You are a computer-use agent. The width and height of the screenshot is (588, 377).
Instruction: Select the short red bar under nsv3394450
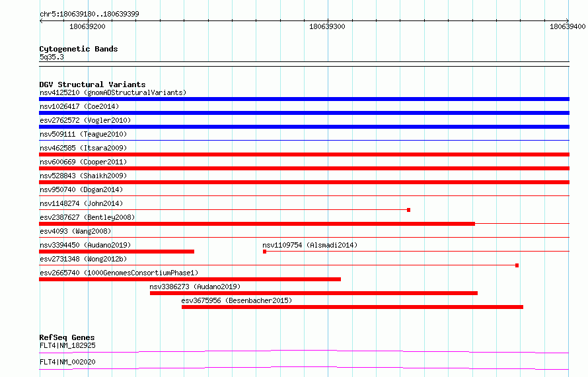tap(117, 252)
